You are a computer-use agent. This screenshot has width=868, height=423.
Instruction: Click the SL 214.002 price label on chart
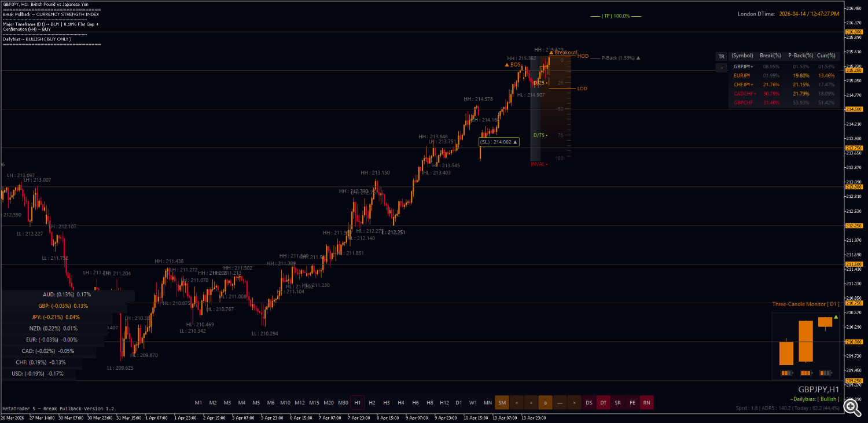(x=498, y=142)
